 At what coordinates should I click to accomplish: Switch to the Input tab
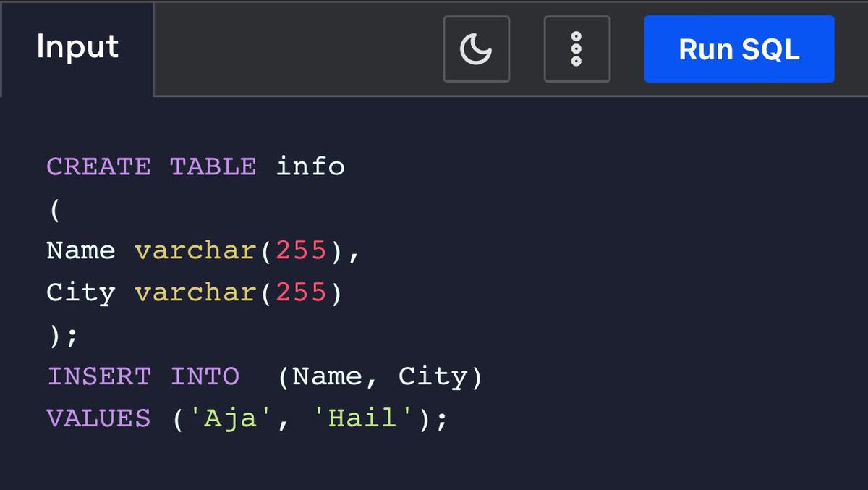coord(77,48)
